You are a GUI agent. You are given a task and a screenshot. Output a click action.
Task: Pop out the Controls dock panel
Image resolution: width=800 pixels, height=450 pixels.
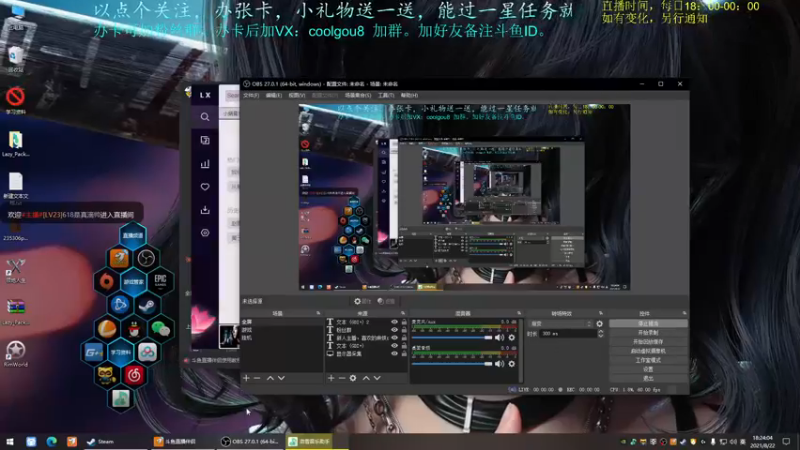[x=684, y=313]
